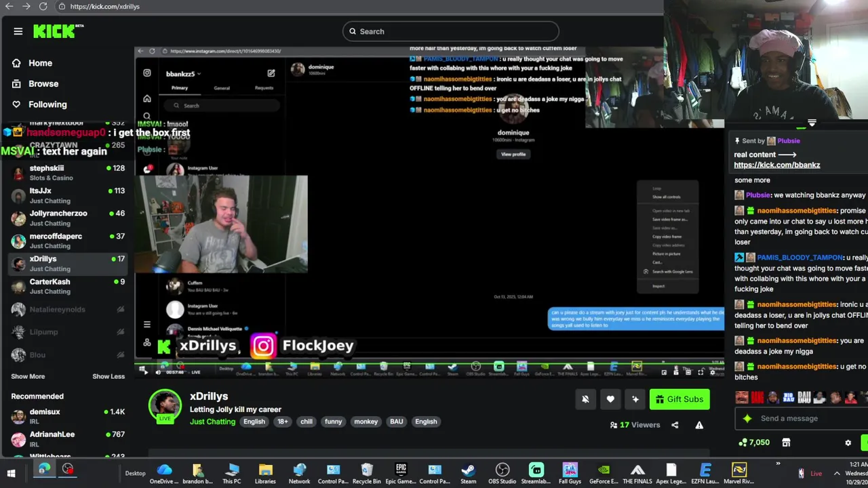Open Fall Guys from taskbar

click(570, 473)
